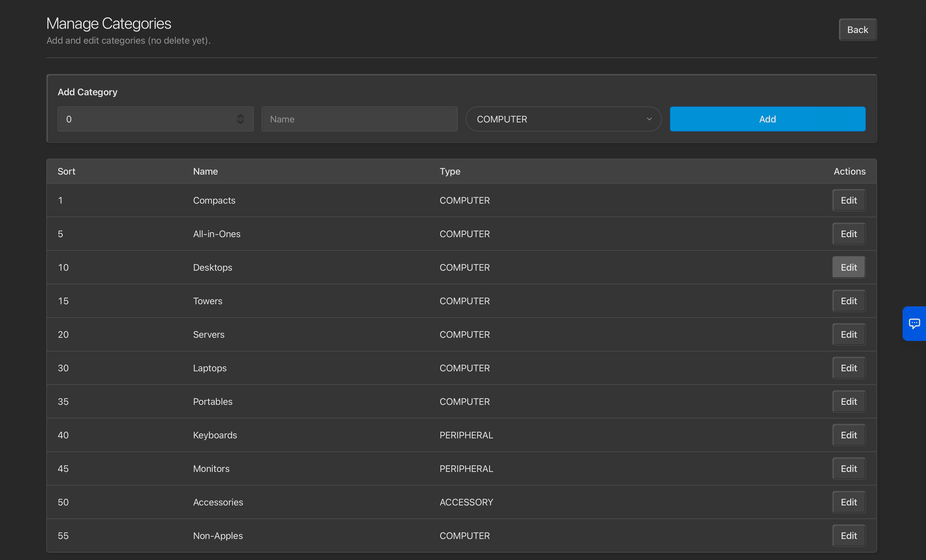Open the COMPUTER type dropdown

[563, 119]
